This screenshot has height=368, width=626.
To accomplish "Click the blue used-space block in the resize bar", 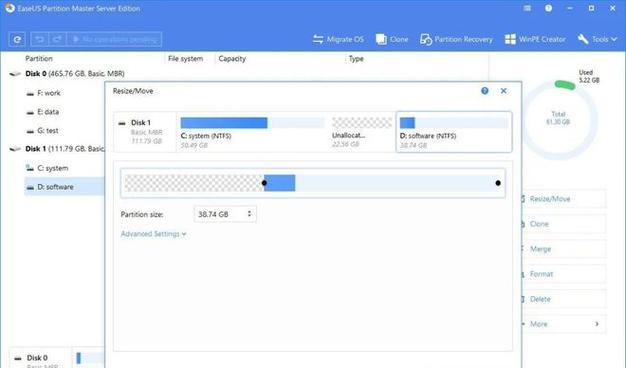I will click(279, 183).
